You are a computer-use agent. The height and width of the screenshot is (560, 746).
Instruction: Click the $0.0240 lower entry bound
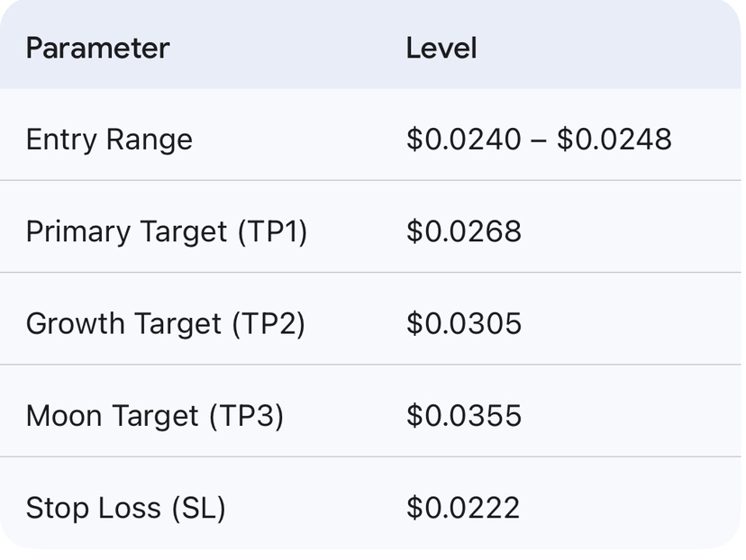pyautogui.click(x=464, y=140)
